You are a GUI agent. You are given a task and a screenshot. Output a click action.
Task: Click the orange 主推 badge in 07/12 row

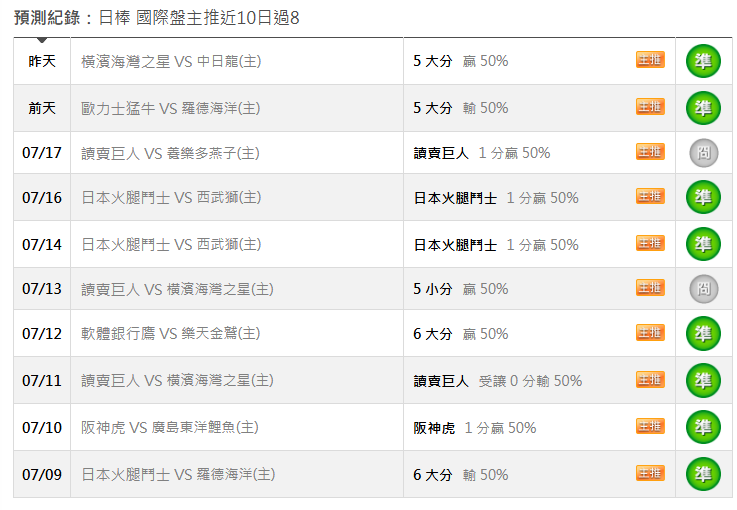coord(650,332)
